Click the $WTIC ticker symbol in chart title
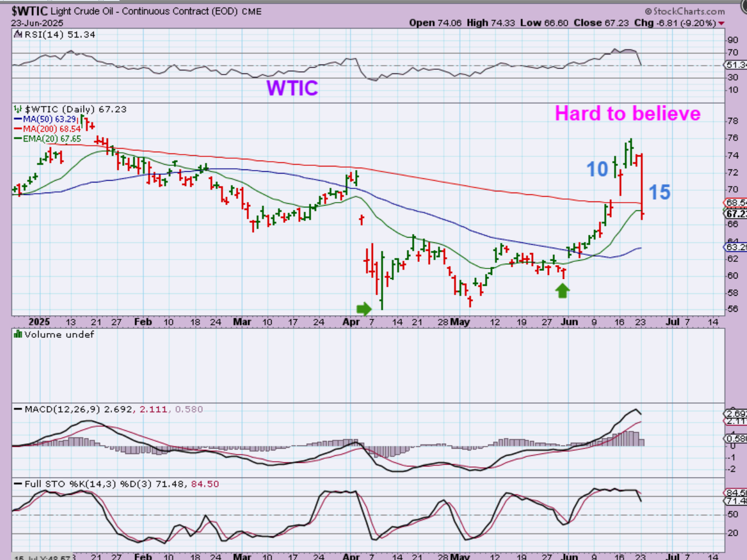The height and width of the screenshot is (560, 747). (x=29, y=11)
